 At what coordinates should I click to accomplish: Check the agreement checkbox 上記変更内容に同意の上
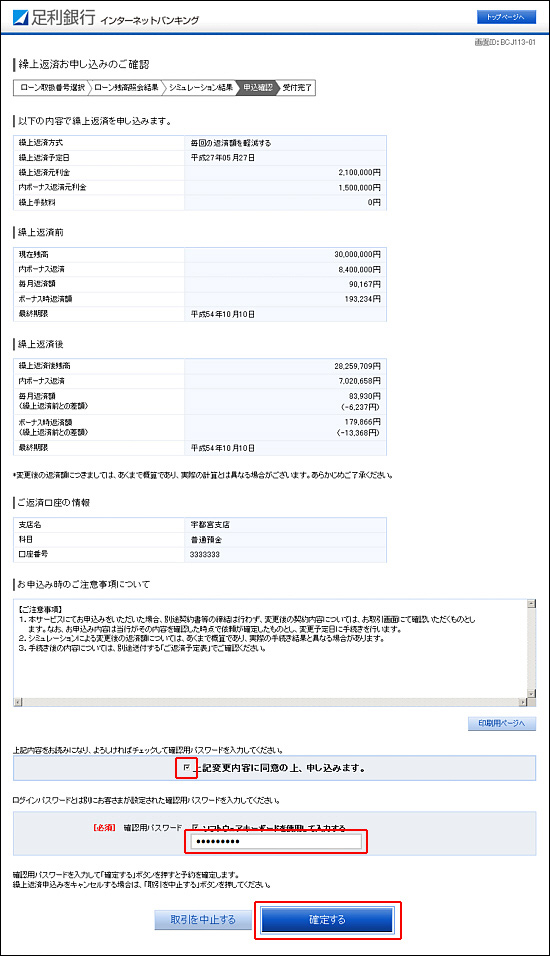[x=187, y=768]
